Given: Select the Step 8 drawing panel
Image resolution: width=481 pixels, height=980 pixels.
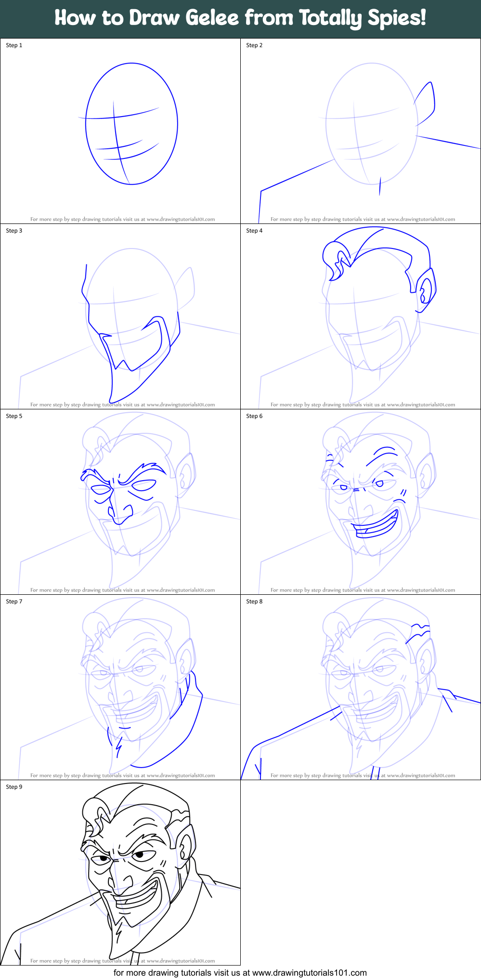Looking at the screenshot, I should point(361,687).
